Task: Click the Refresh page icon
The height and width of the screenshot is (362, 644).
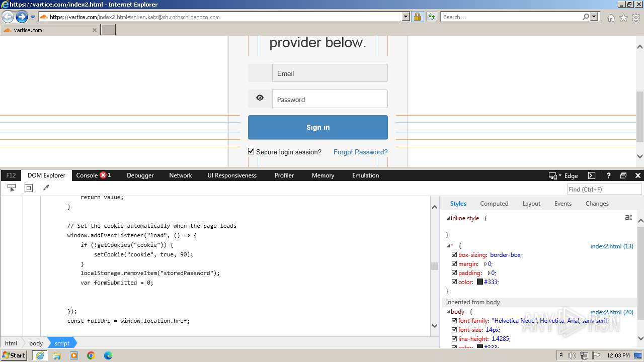Action: point(432,17)
